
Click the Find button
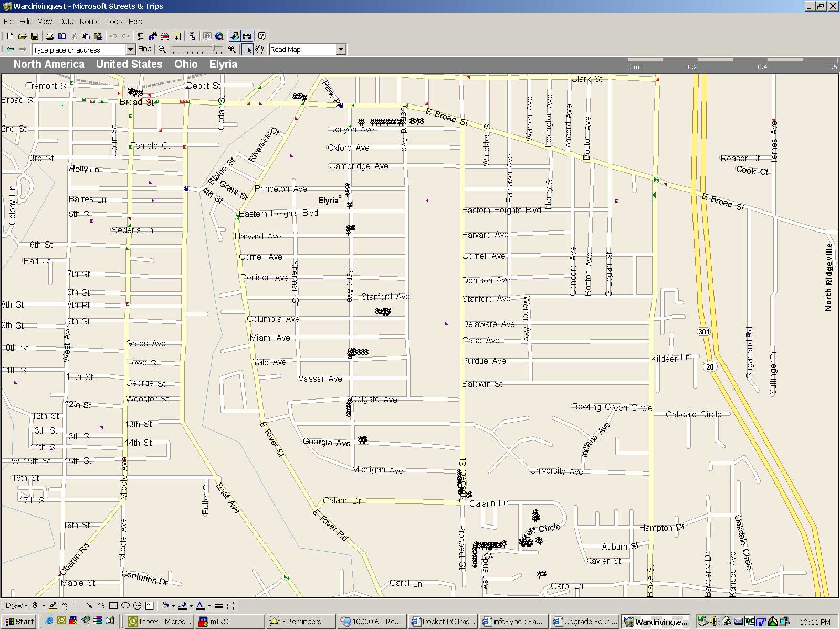pyautogui.click(x=145, y=49)
